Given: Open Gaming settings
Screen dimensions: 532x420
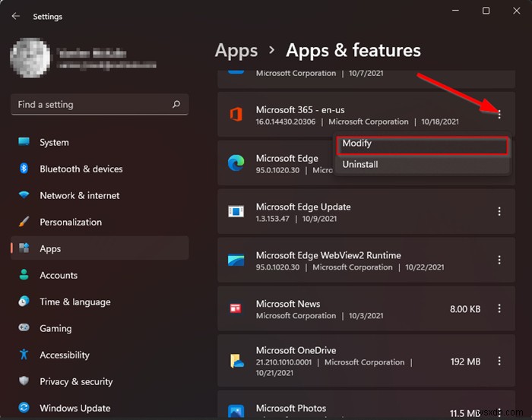Looking at the screenshot, I should coord(55,328).
